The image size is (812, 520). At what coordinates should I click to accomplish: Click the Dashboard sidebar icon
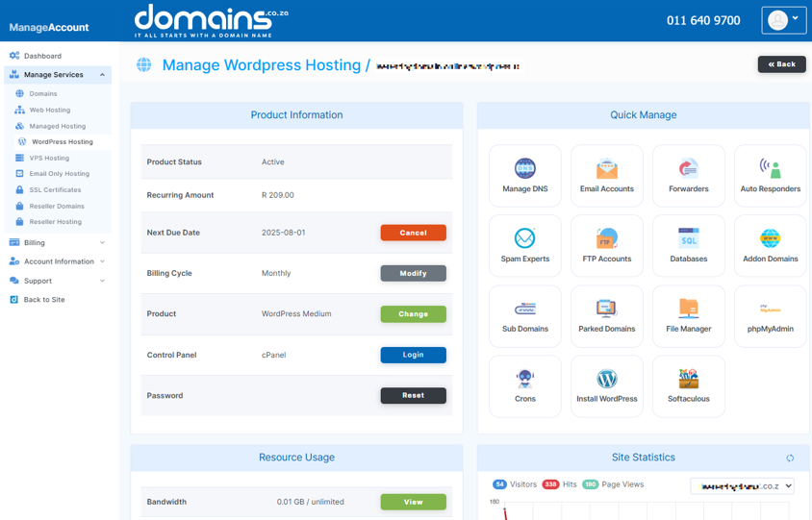click(14, 56)
